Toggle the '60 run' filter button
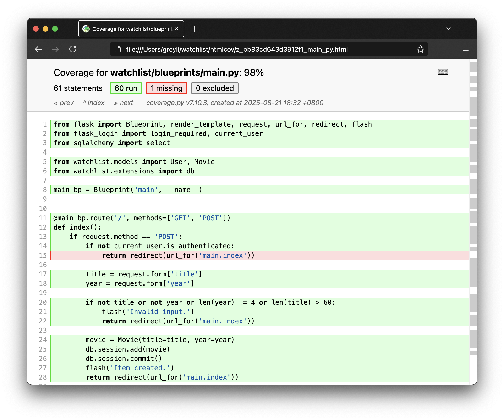The height and width of the screenshot is (420, 504). click(x=126, y=88)
